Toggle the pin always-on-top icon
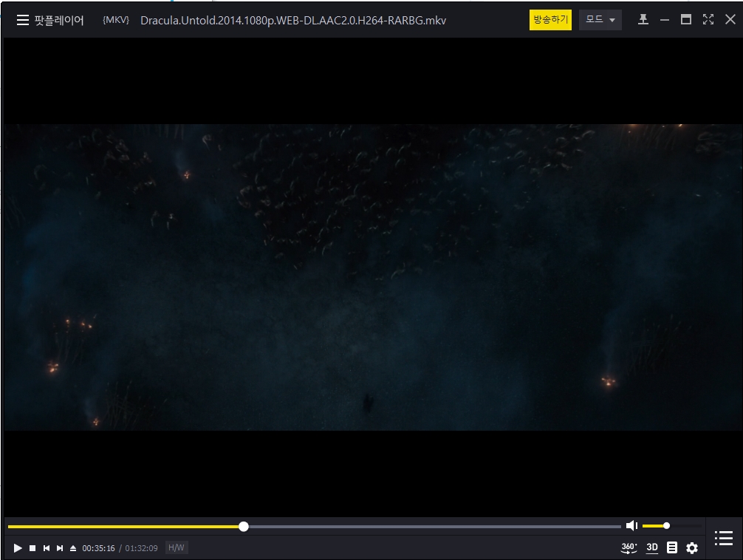 (643, 19)
